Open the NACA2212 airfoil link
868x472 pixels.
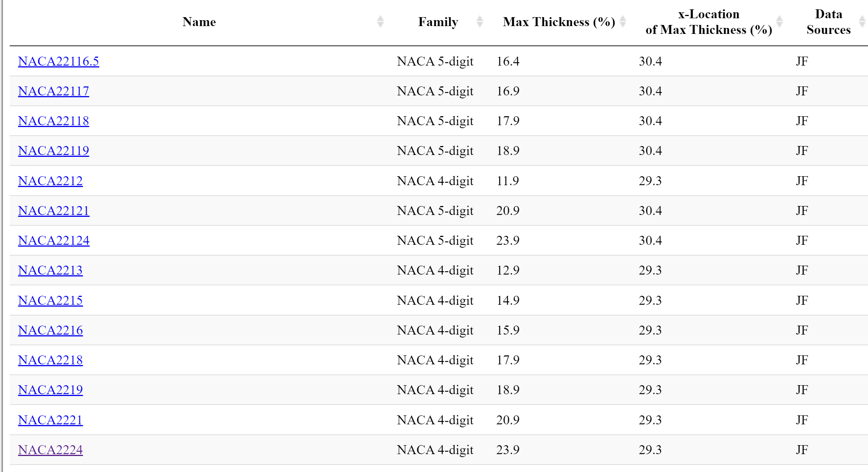(50, 181)
